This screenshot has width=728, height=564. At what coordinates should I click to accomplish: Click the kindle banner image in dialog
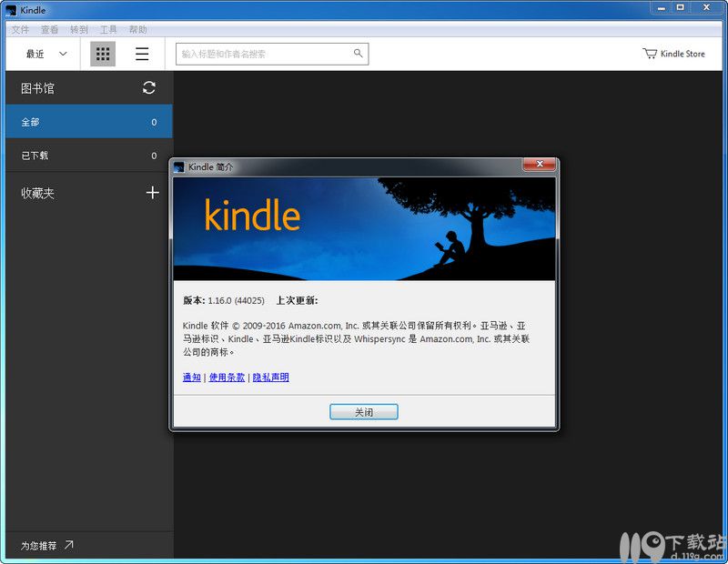tap(364, 229)
